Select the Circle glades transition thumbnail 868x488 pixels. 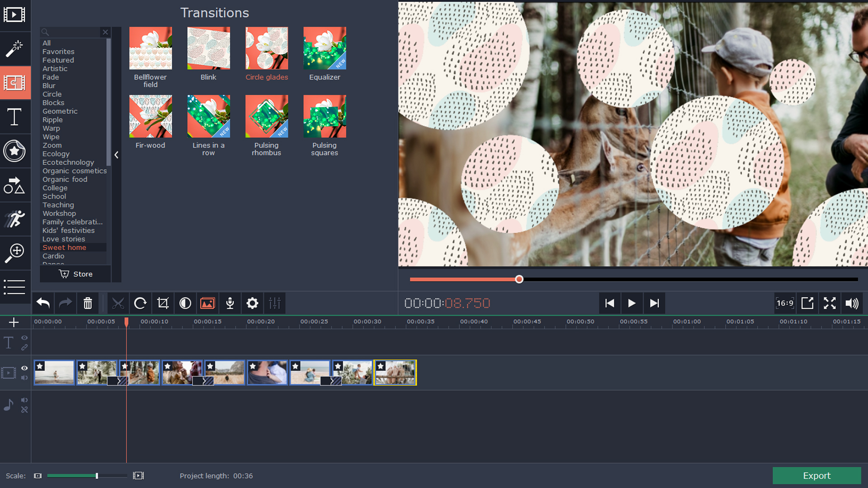pos(267,48)
